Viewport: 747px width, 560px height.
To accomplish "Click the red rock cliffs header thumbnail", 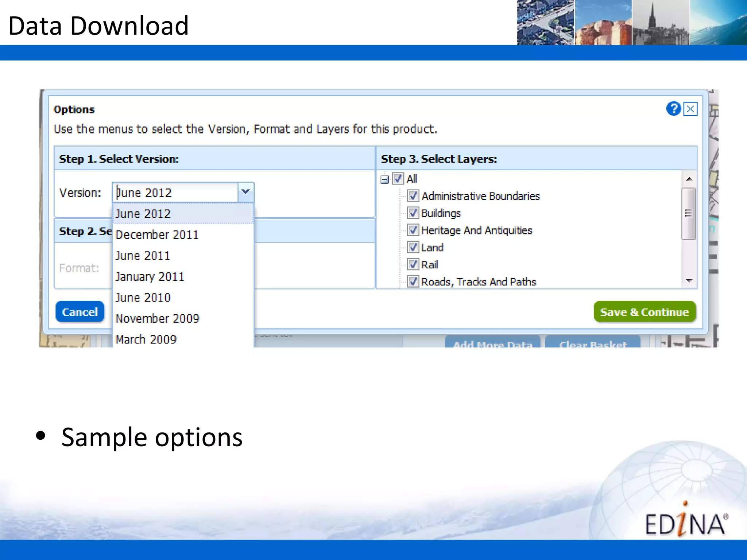I will [x=603, y=23].
